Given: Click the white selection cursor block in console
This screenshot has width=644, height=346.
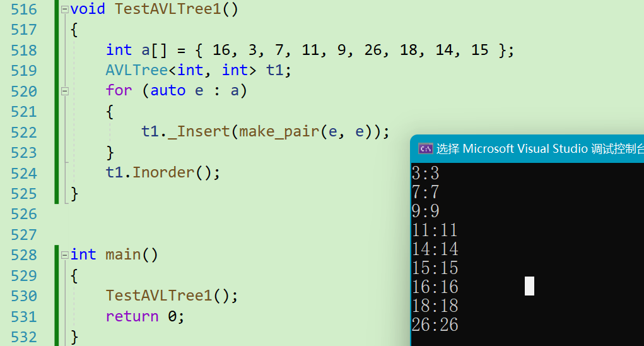Looking at the screenshot, I should coord(529,286).
